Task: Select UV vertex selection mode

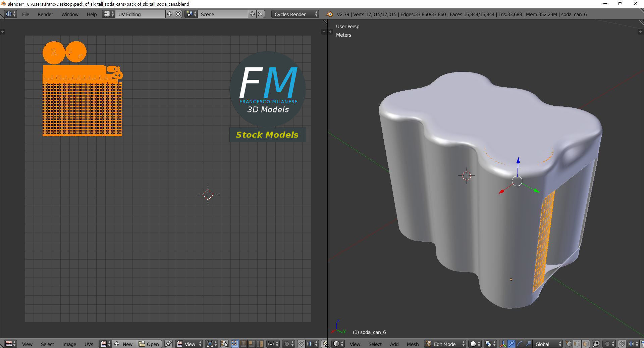Action: click(234, 344)
